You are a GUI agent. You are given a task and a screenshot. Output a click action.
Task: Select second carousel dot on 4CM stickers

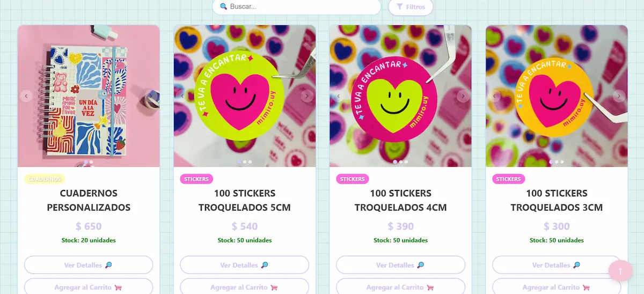tap(400, 161)
